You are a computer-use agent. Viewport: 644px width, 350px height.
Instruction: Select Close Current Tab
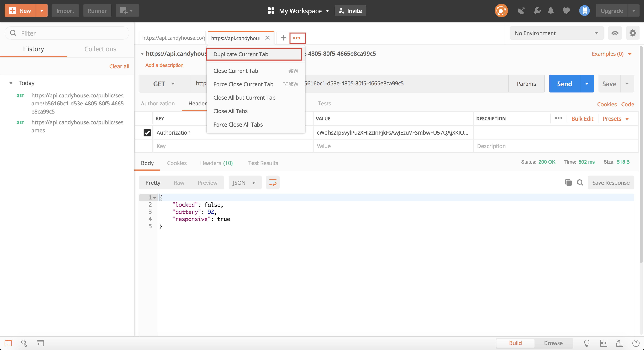tap(256, 71)
